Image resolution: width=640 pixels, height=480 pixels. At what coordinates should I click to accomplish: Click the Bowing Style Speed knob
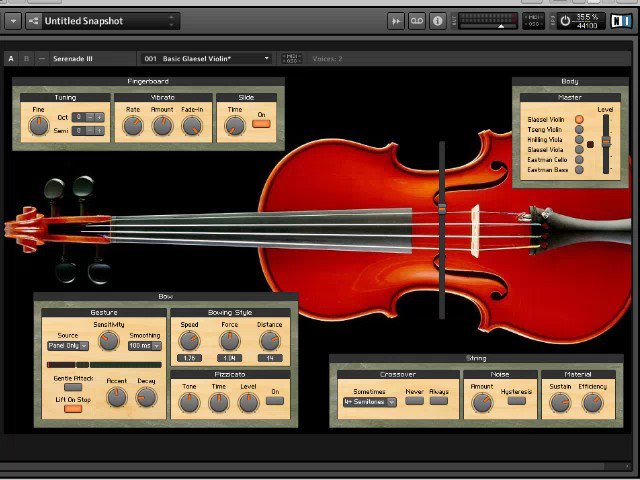(189, 340)
